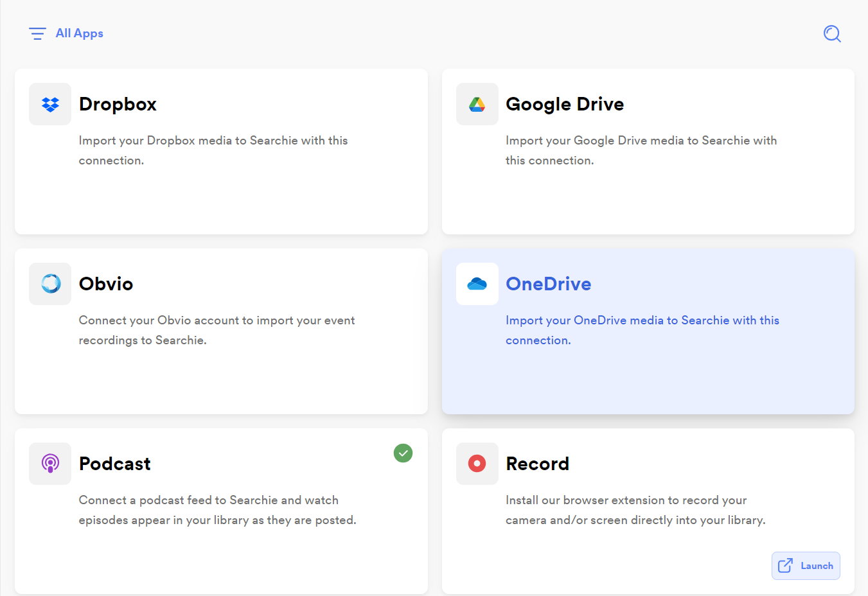868x596 pixels.
Task: Open search with the magnifier icon
Action: (832, 33)
